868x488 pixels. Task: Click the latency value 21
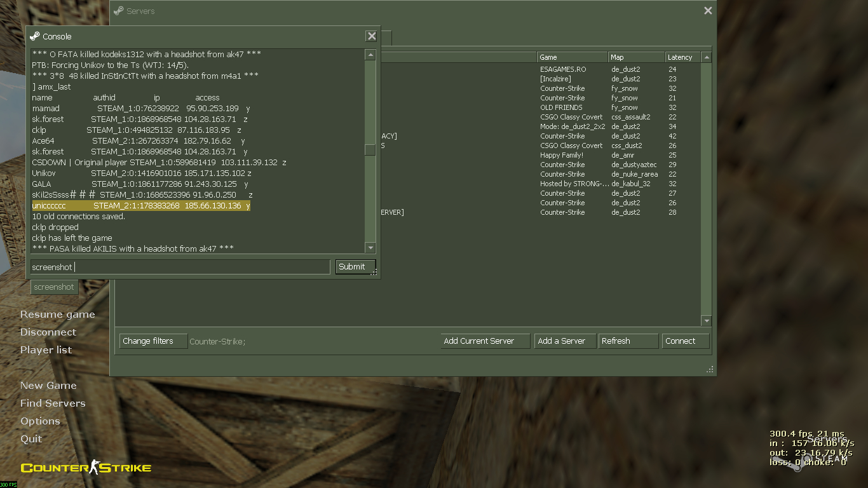pyautogui.click(x=672, y=98)
